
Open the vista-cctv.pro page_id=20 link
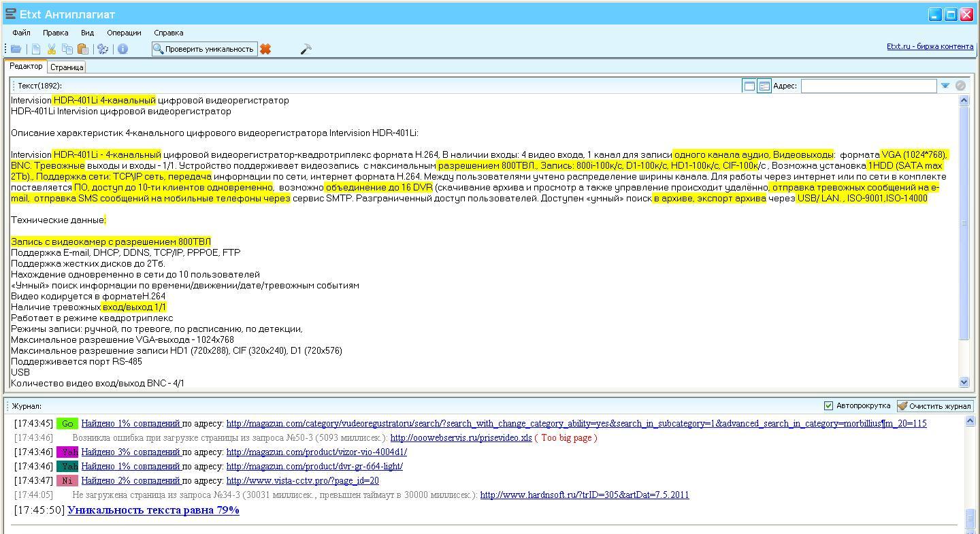pyautogui.click(x=303, y=481)
